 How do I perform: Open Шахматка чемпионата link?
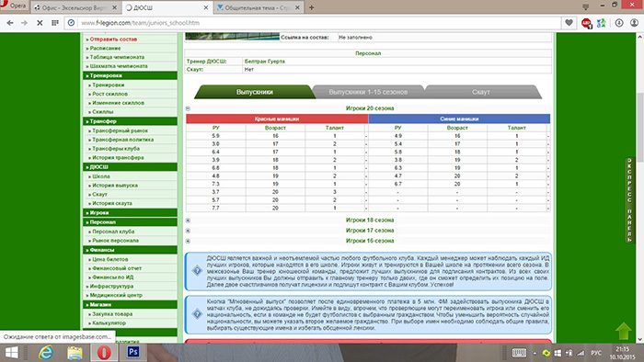119,66
